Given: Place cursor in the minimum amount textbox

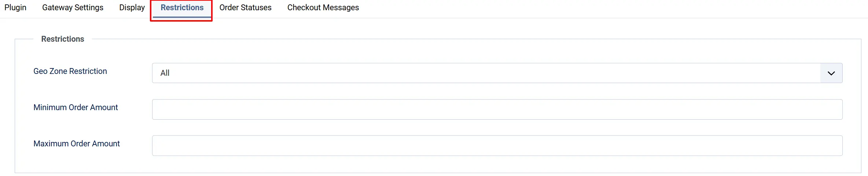Looking at the screenshot, I should click(x=497, y=109).
